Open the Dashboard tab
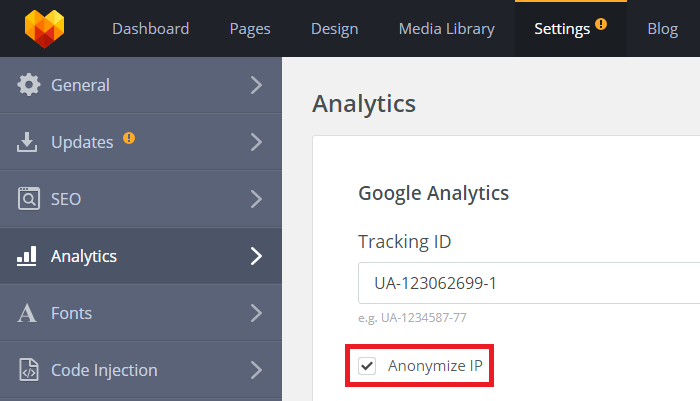 pos(150,29)
